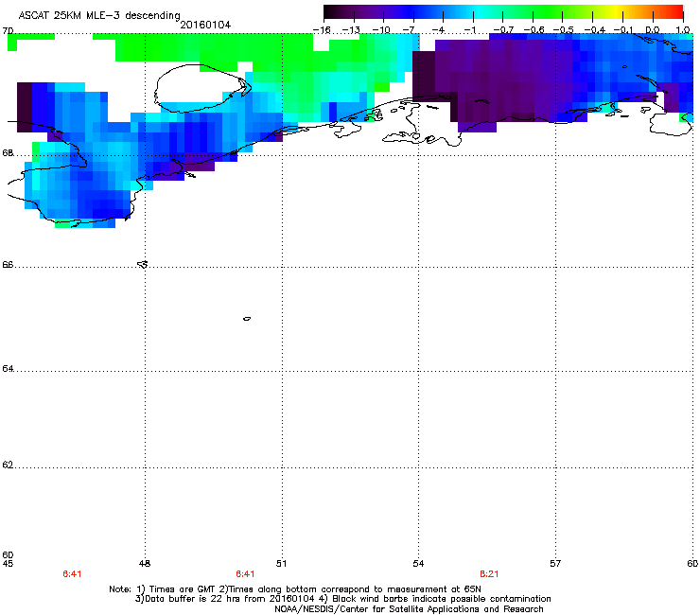Click the '68' latitude axis label
The image size is (700, 615).
(8, 153)
